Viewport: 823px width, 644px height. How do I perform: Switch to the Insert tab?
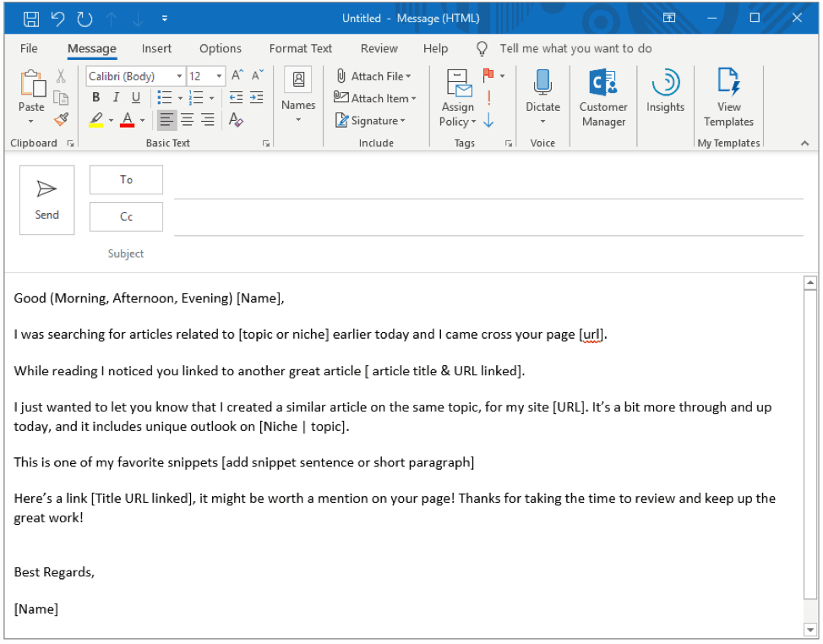(x=156, y=48)
